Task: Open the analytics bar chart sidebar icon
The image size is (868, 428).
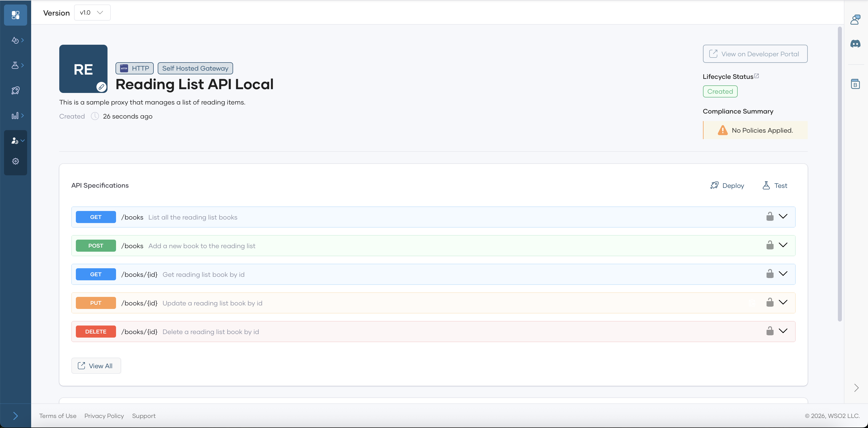Action: point(16,116)
